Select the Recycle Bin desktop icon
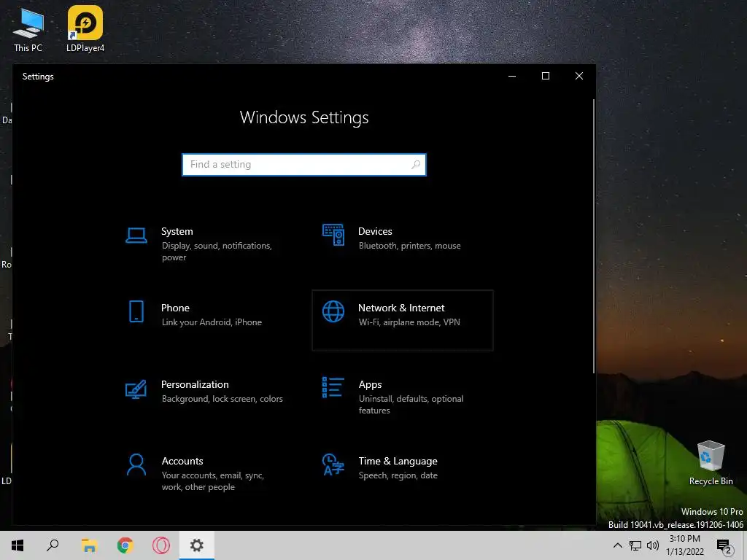747x560 pixels. point(711,463)
